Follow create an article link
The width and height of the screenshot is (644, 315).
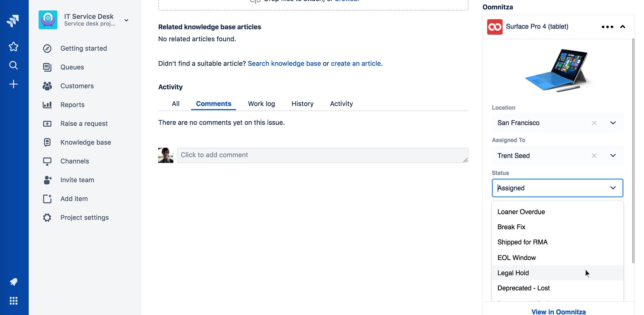356,63
